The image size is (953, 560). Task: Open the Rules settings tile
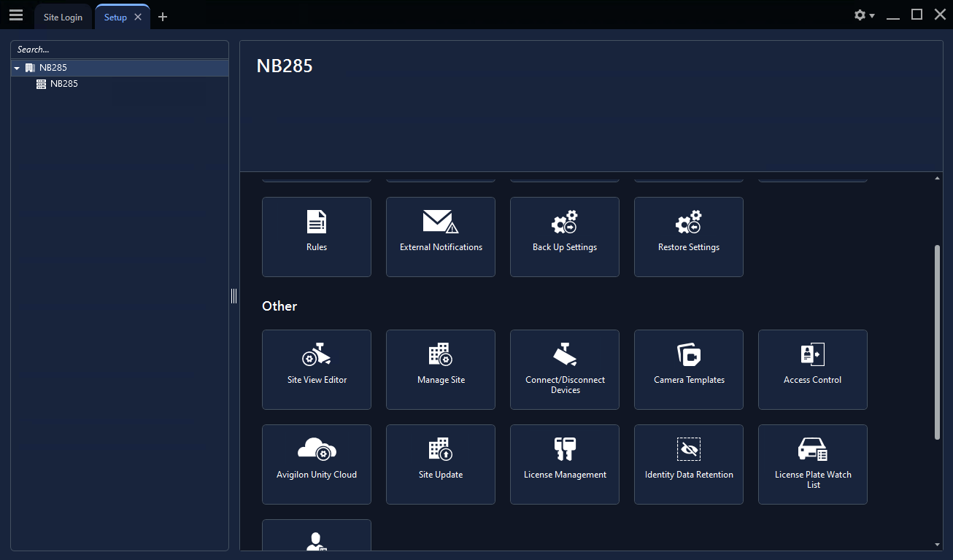(316, 236)
